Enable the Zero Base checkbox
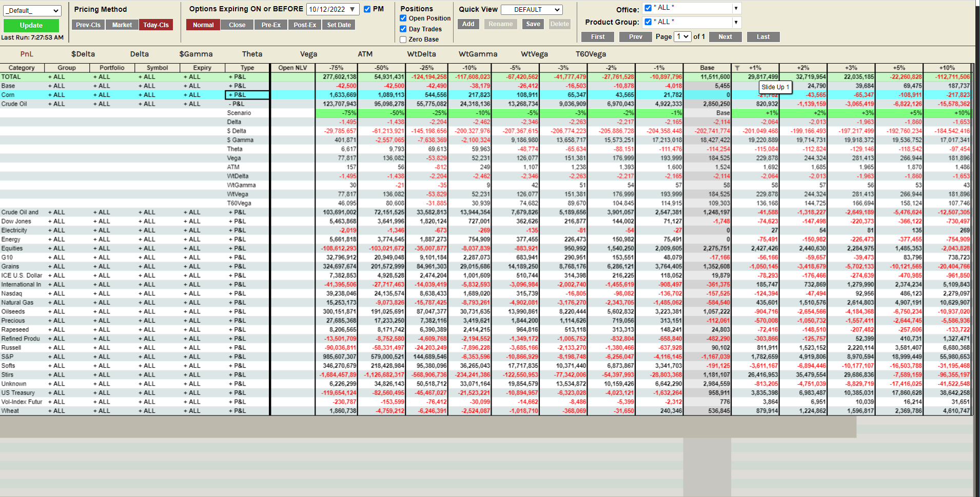 403,39
